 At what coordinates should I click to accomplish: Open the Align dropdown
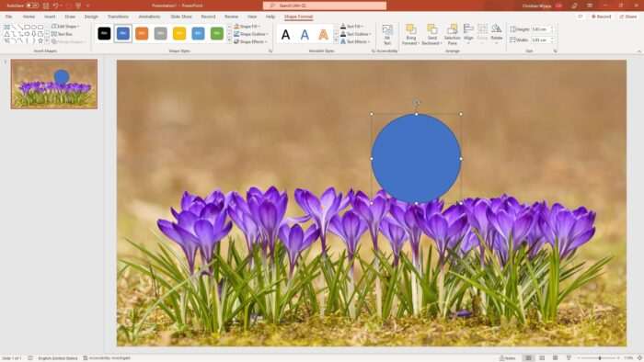point(468,34)
